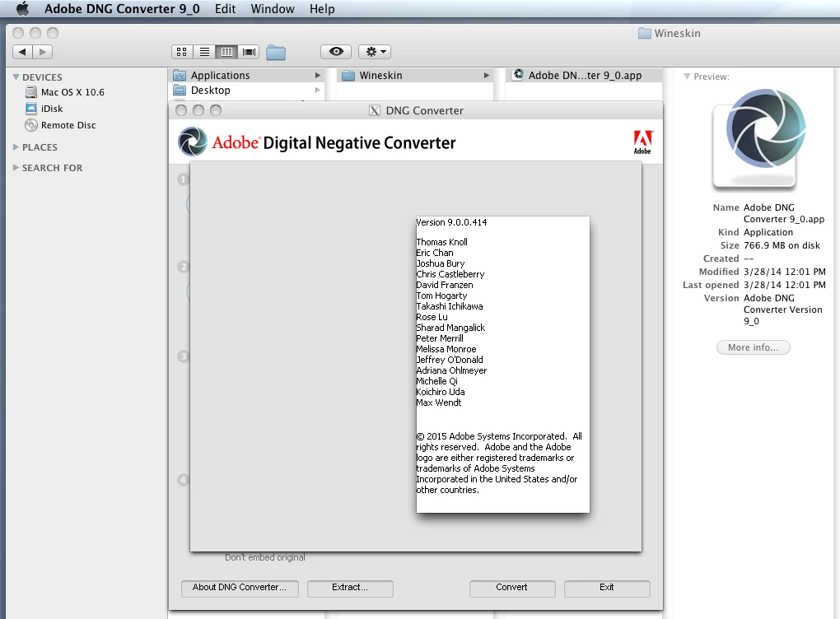Expand the SEARCH FOR sidebar section
The image size is (840, 619).
tap(16, 168)
